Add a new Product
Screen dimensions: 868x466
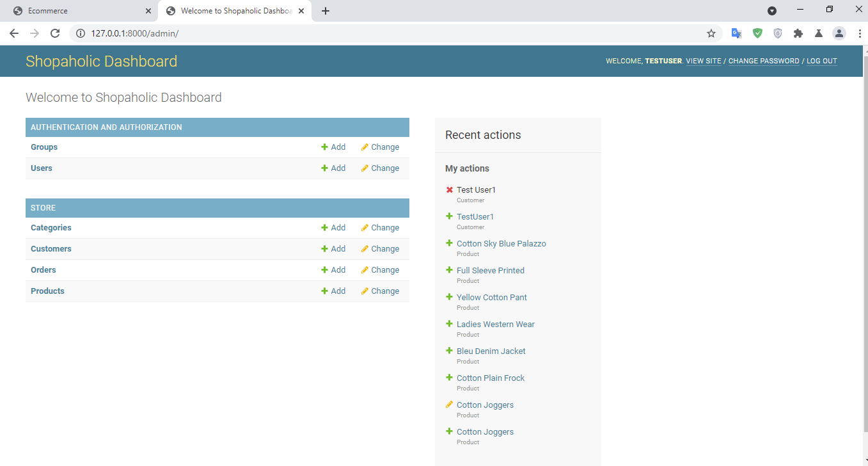tap(333, 291)
